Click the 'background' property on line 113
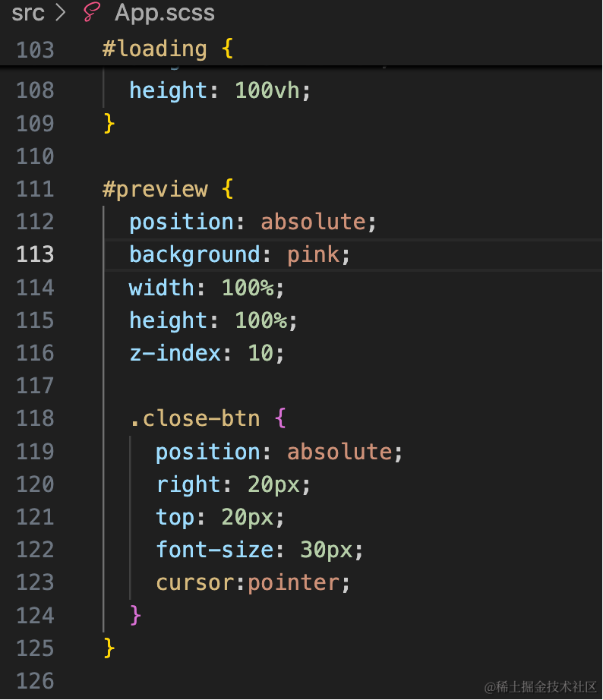Viewport: 603px width, 700px height. pyautogui.click(x=194, y=255)
